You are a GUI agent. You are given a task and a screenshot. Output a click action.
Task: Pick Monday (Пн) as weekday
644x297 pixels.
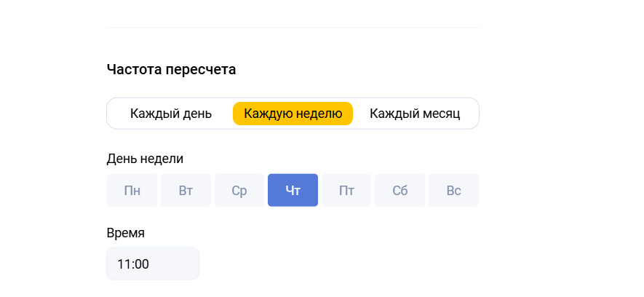pos(132,191)
